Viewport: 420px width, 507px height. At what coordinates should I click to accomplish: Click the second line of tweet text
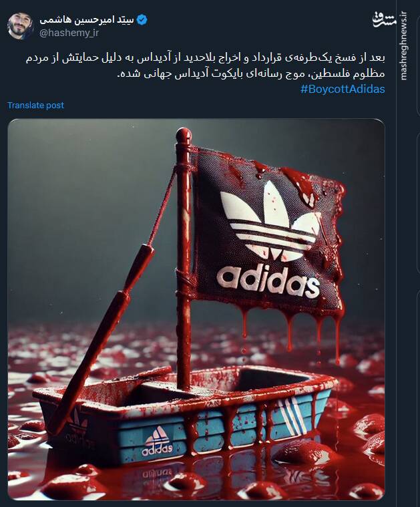[x=250, y=73]
